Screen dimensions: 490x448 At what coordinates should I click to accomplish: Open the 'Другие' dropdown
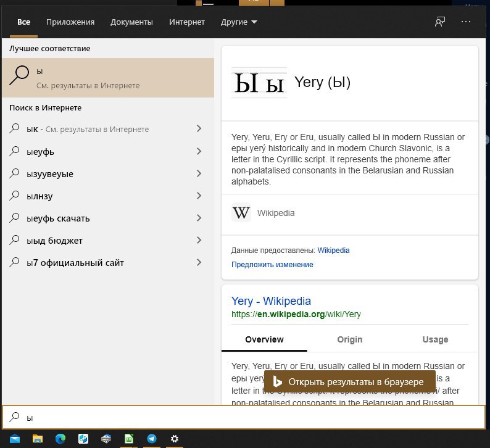(239, 22)
